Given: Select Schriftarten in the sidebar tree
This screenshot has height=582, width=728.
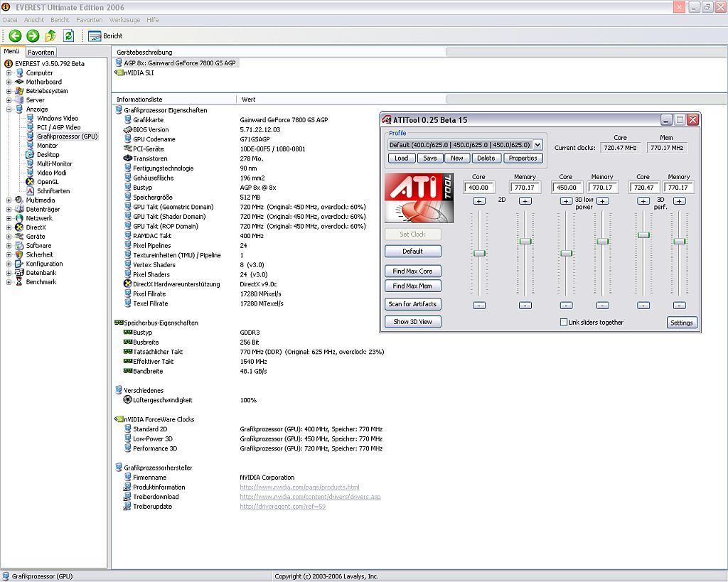Looking at the screenshot, I should [53, 191].
